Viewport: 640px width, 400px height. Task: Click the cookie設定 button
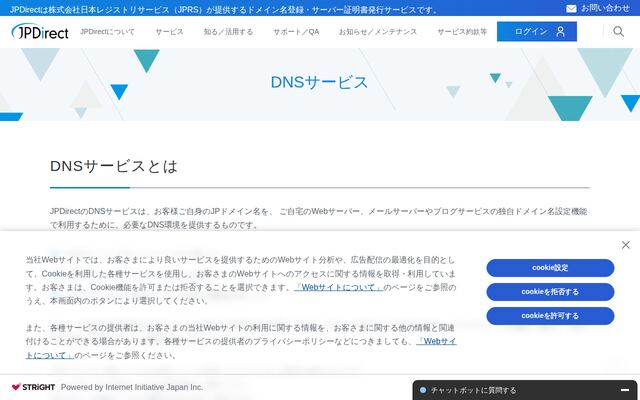(550, 268)
